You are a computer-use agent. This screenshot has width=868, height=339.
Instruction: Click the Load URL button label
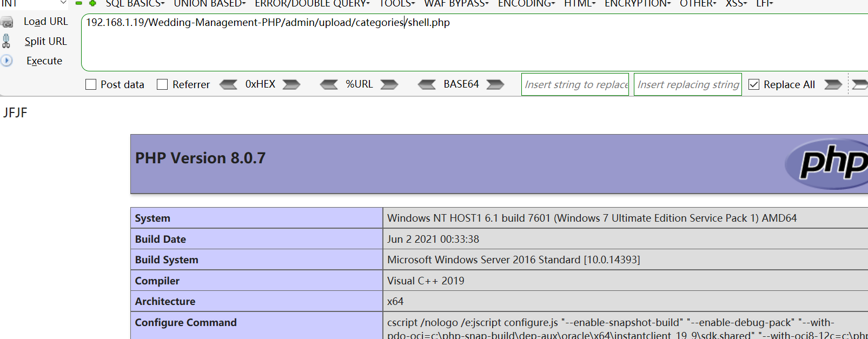46,22
